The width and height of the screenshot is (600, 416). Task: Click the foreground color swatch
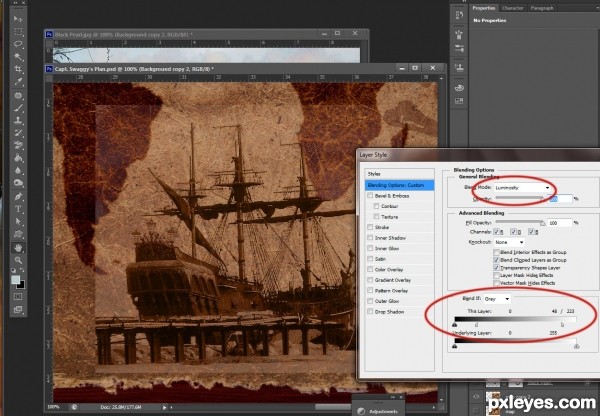[15, 279]
